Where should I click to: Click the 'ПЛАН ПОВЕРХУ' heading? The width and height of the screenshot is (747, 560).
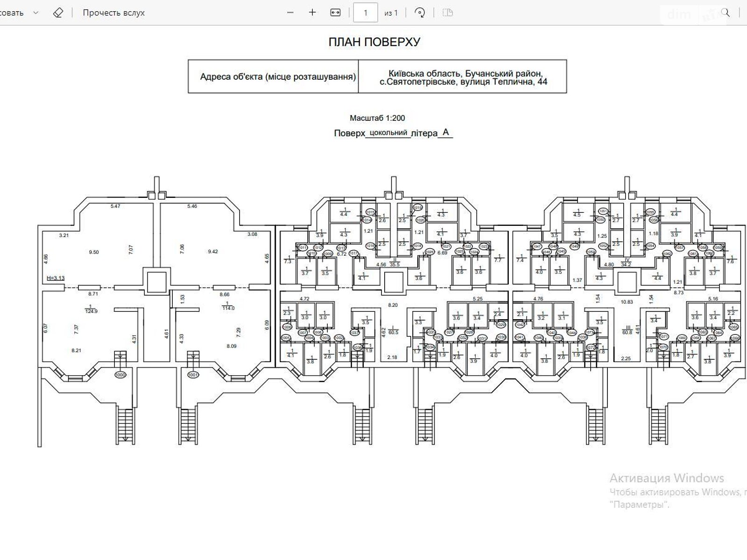click(374, 42)
